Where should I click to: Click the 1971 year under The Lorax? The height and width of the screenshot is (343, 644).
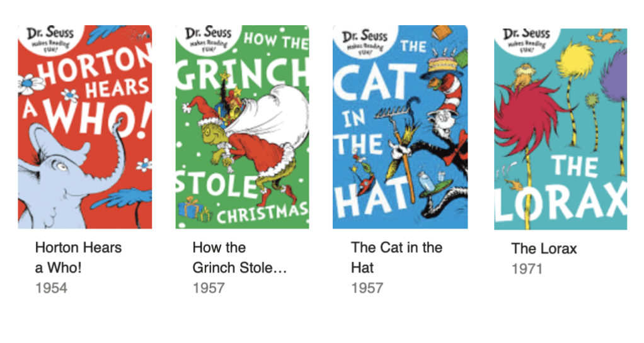click(527, 269)
